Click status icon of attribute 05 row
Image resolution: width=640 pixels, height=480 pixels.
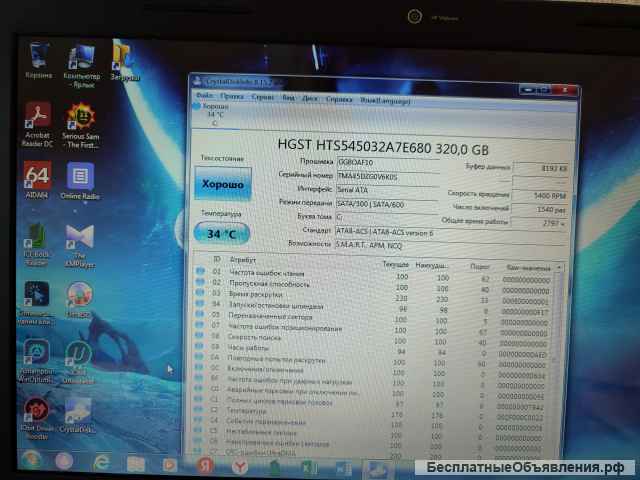[199, 314]
